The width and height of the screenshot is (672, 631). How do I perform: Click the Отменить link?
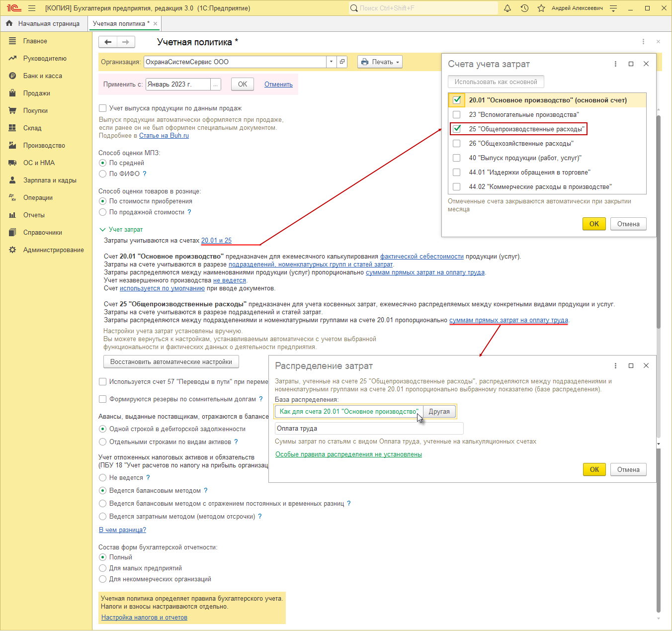point(278,85)
